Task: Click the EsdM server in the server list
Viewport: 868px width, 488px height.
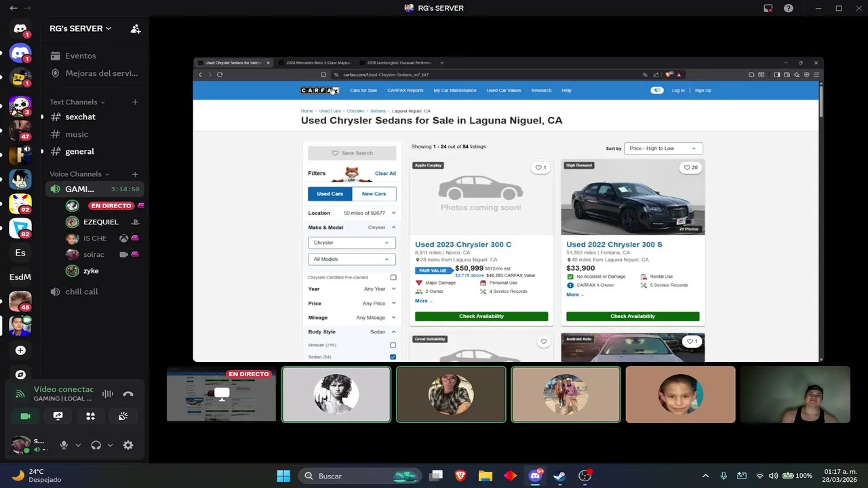Action: [20, 277]
